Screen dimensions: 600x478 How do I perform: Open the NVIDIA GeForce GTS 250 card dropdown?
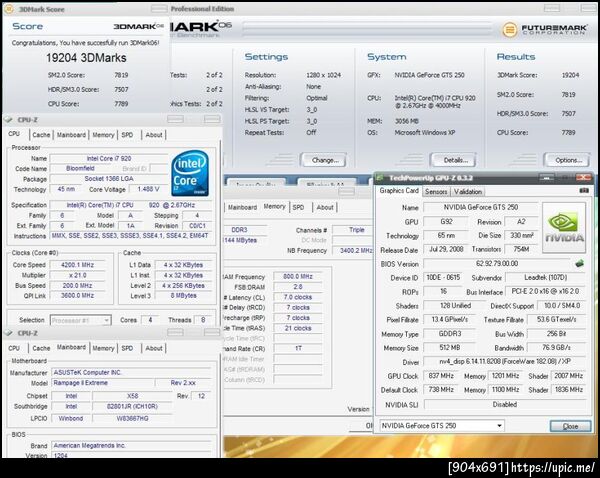point(442,426)
